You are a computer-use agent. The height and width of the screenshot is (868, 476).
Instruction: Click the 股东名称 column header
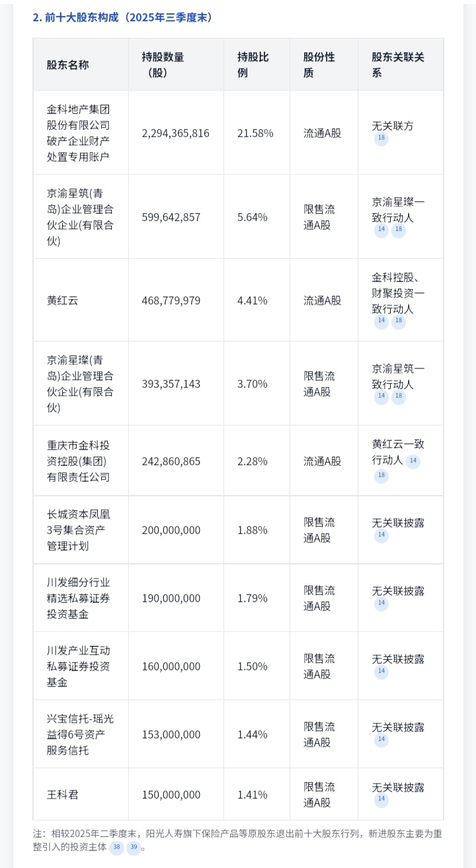coord(67,65)
